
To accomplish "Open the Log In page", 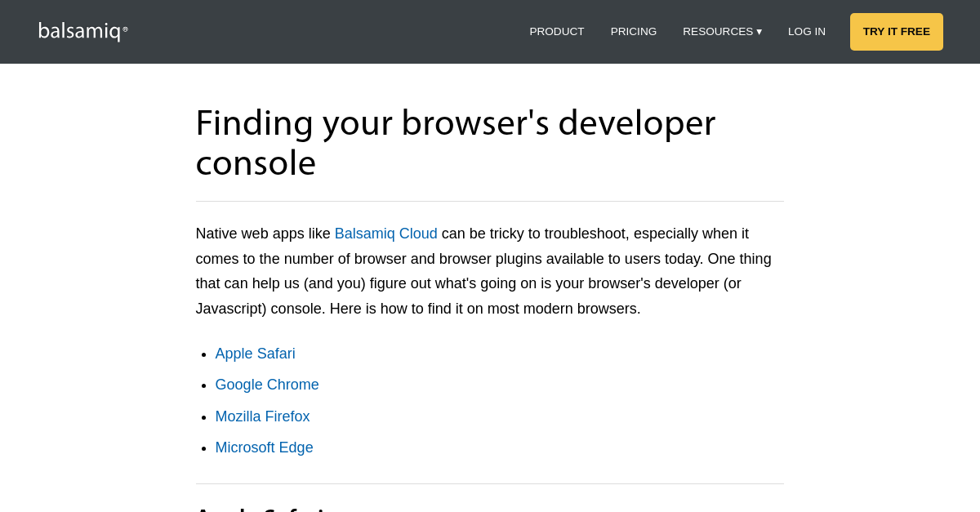I will (x=806, y=32).
